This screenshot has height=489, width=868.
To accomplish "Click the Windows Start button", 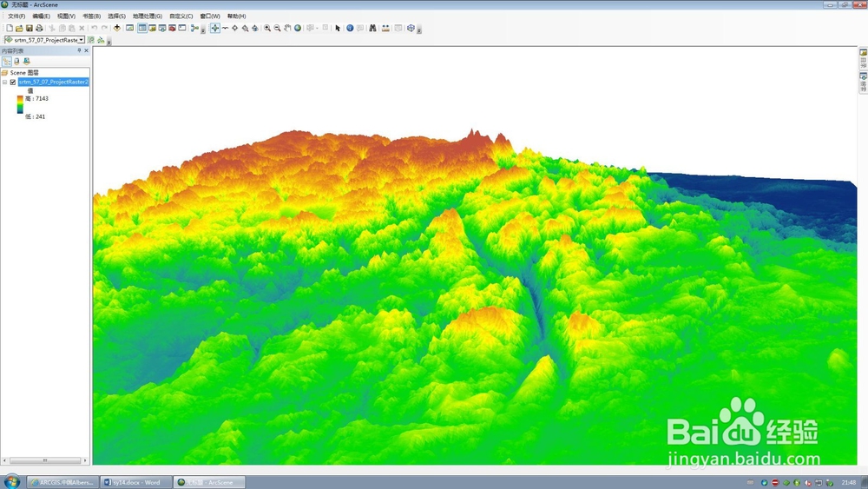I will (x=11, y=481).
